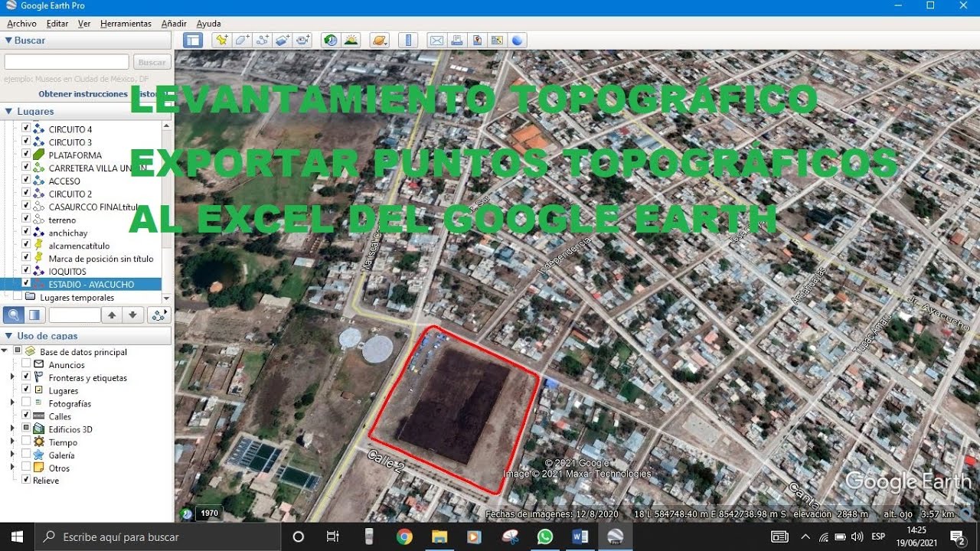Collapse the Uso de capas panel

coord(8,335)
